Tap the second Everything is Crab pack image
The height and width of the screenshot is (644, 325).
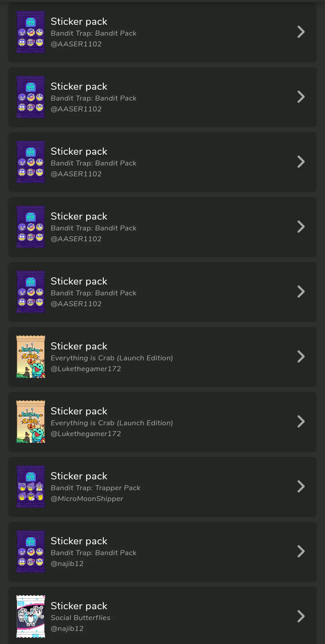31,422
